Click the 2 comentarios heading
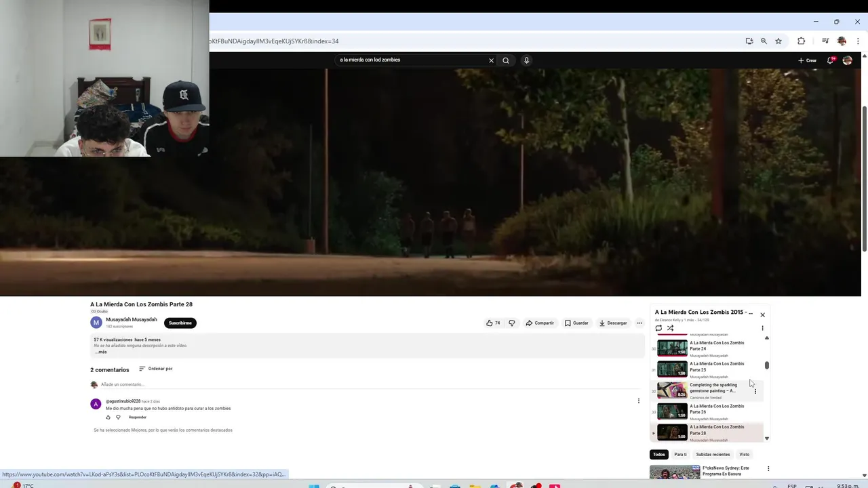The width and height of the screenshot is (868, 488). coord(109,370)
